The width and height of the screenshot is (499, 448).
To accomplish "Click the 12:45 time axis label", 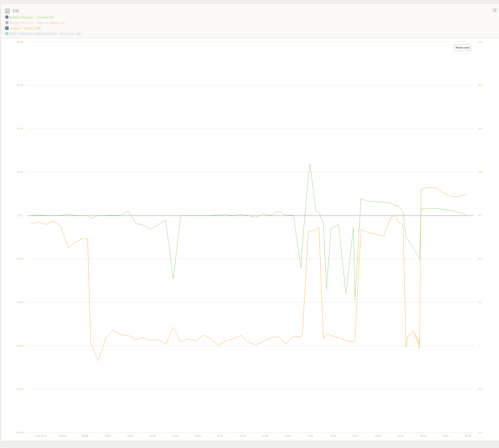I will tap(265, 436).
